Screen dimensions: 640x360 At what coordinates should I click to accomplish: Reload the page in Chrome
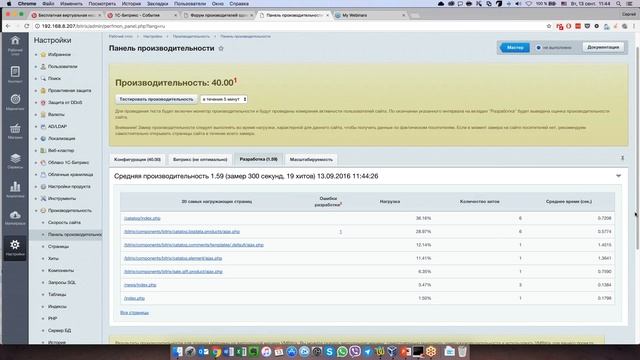pyautogui.click(x=27, y=26)
